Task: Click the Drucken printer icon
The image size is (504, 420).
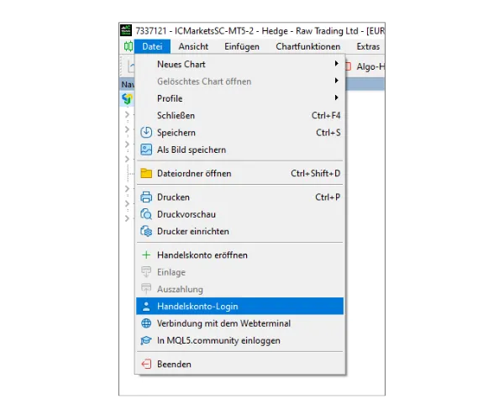Action: pos(146,197)
